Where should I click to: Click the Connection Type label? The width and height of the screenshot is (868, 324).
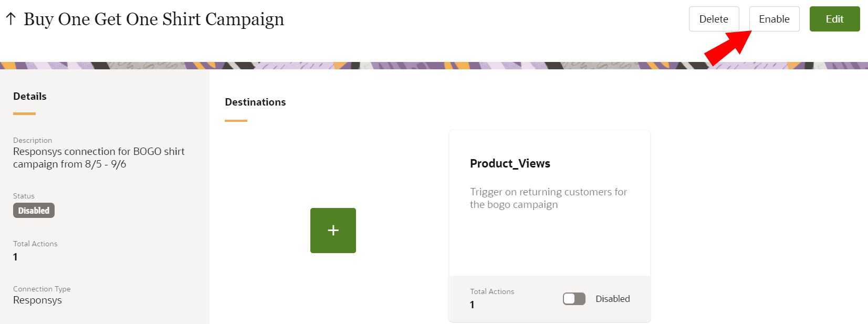(x=41, y=289)
